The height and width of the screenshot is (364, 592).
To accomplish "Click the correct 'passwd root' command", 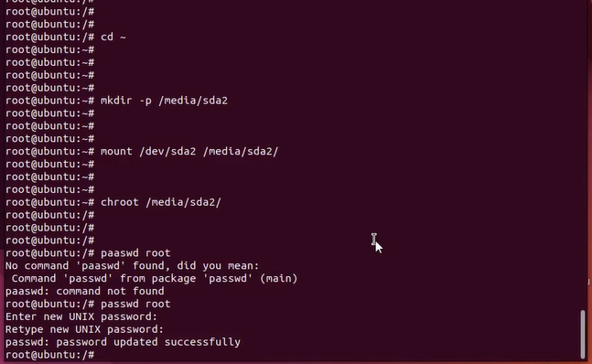I will click(x=135, y=304).
